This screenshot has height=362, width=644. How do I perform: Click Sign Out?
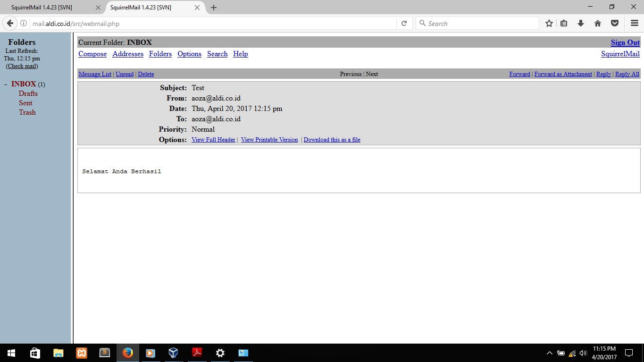625,42
